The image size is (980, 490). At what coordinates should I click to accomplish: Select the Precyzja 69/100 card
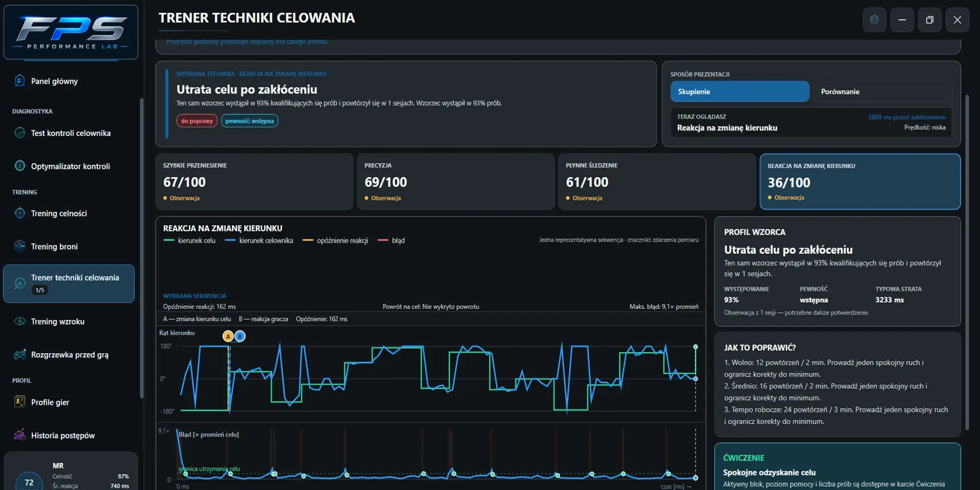point(456,181)
